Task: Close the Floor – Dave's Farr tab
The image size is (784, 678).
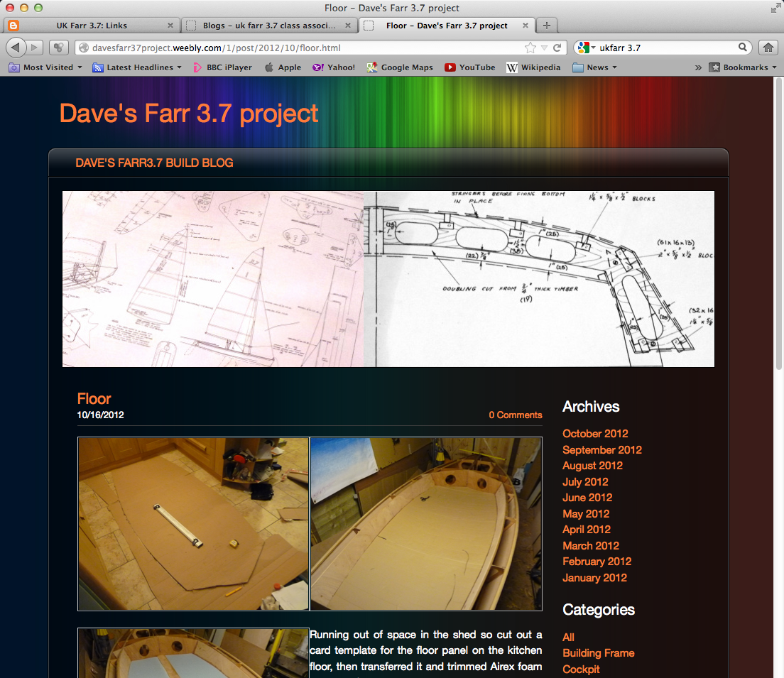Action: (x=526, y=26)
